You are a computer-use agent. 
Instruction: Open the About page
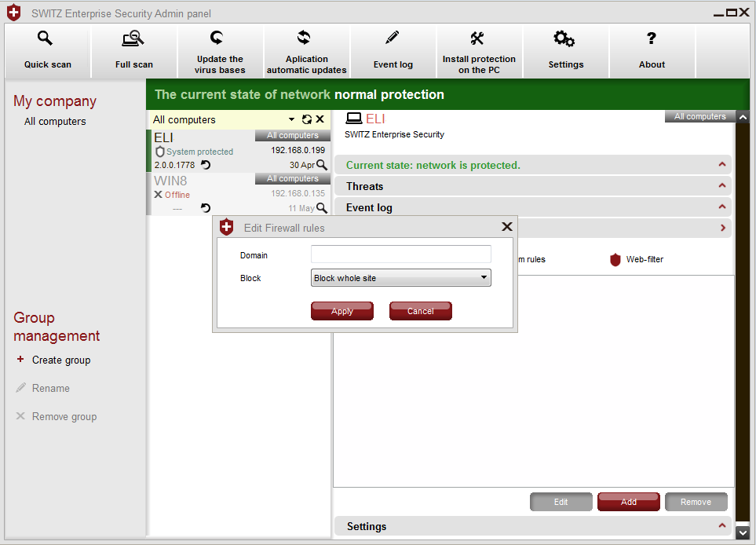click(652, 51)
